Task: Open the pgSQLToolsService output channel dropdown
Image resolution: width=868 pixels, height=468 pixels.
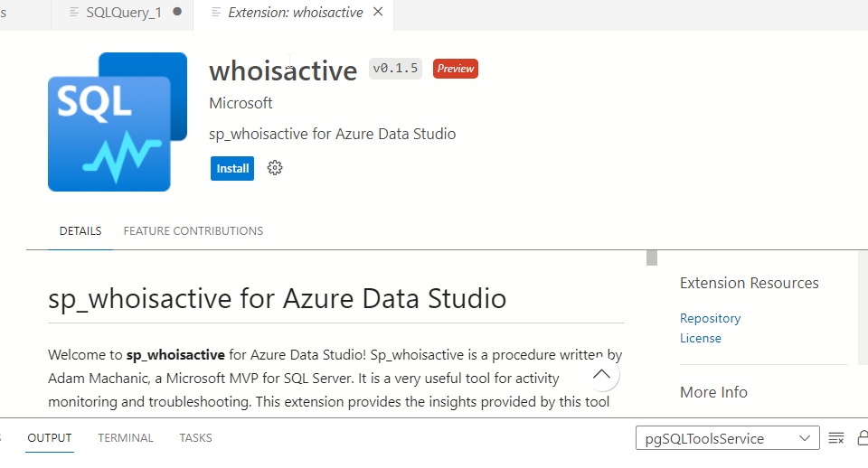Action: (727, 438)
